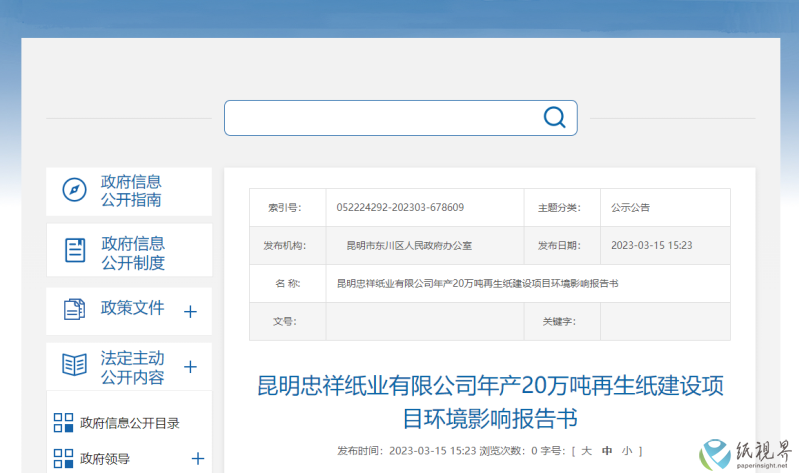The image size is (799, 473).
Task: Open the 法定主动公开内容 menu entry
Action: pyautogui.click(x=129, y=366)
